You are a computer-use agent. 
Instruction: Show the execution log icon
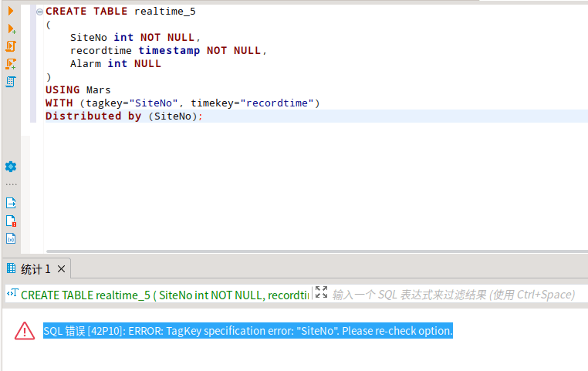click(x=11, y=221)
